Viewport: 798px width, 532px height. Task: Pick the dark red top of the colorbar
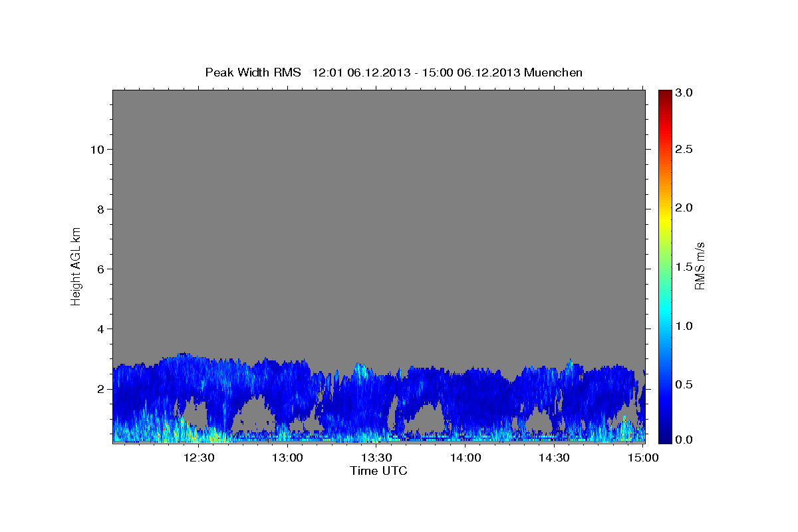(x=664, y=94)
